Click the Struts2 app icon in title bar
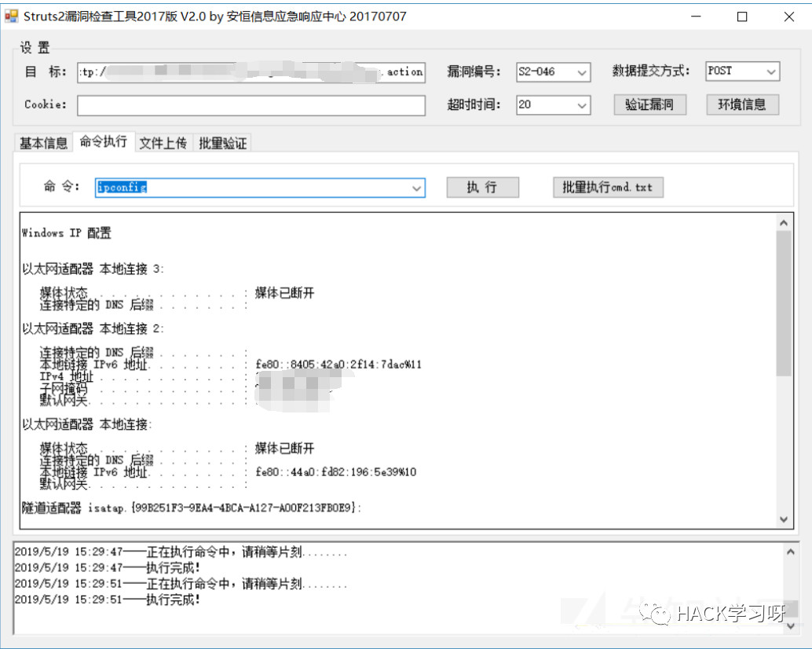This screenshot has height=649, width=812. [x=11, y=16]
